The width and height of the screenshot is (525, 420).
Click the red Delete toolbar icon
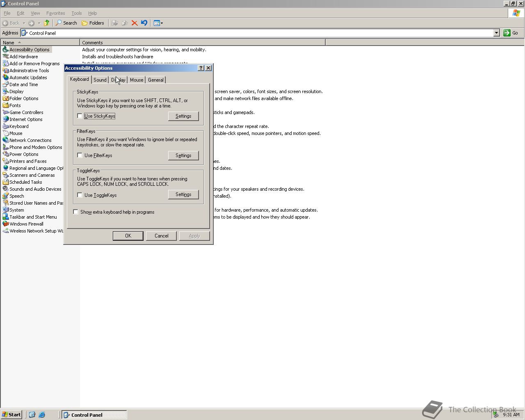(x=134, y=23)
